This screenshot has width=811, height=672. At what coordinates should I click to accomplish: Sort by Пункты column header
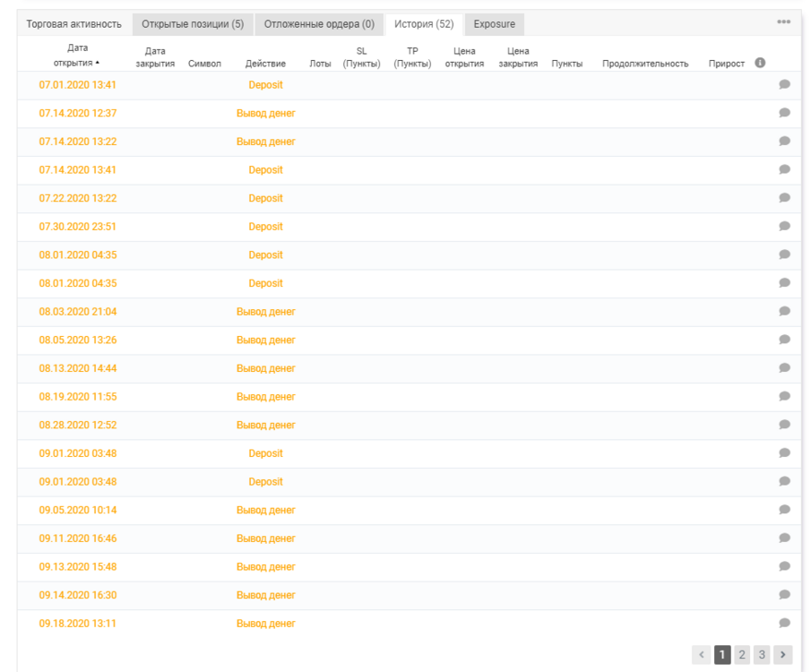567,64
